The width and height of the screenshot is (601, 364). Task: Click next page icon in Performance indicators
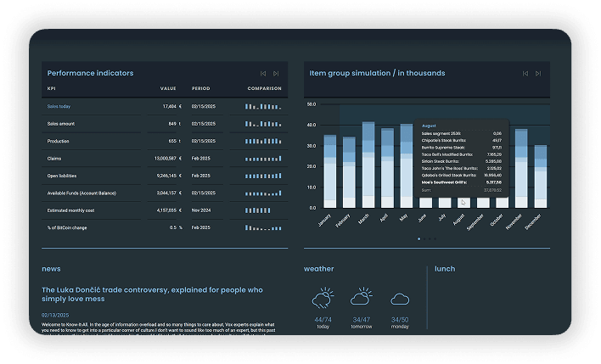(x=276, y=74)
